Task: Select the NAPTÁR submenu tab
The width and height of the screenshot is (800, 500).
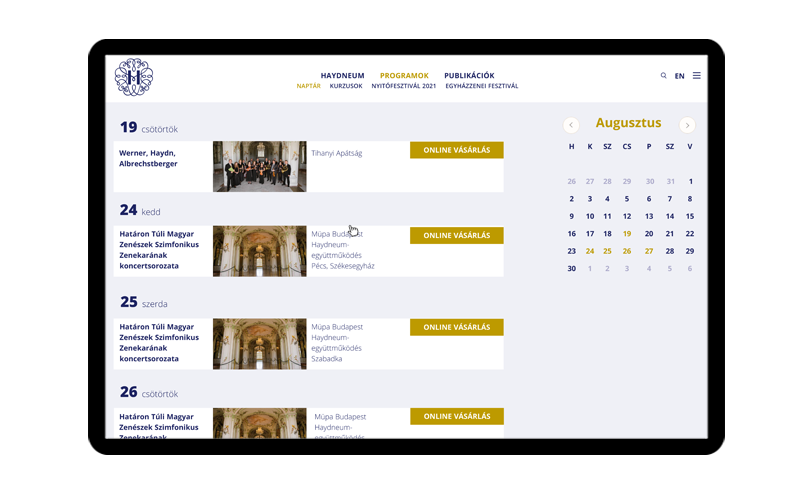Action: click(308, 86)
